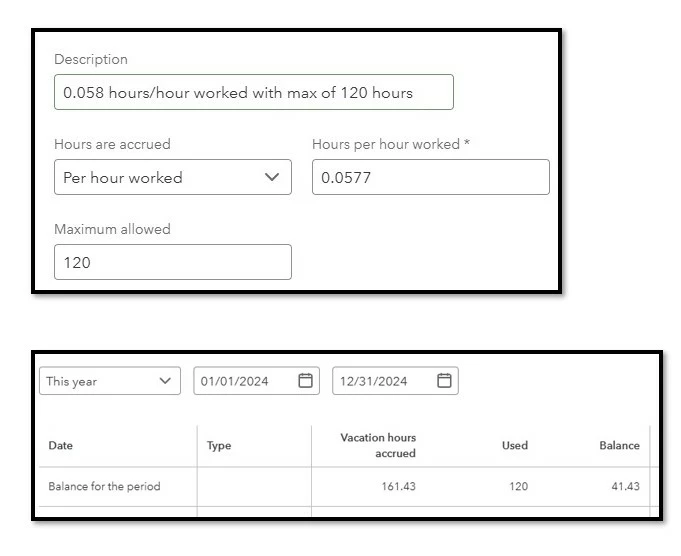Click the Used column header
Screen dimensions: 681x556
click(x=515, y=445)
